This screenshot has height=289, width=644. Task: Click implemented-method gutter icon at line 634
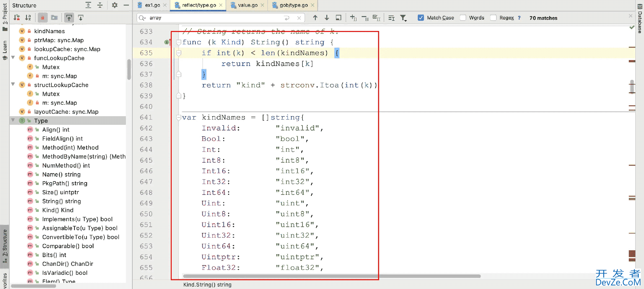click(x=167, y=42)
